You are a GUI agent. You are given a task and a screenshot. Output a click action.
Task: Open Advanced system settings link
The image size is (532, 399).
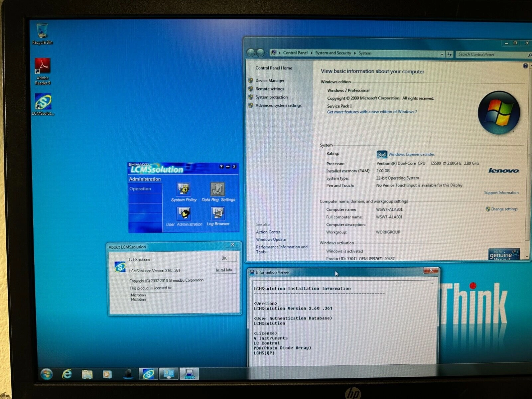pos(278,105)
